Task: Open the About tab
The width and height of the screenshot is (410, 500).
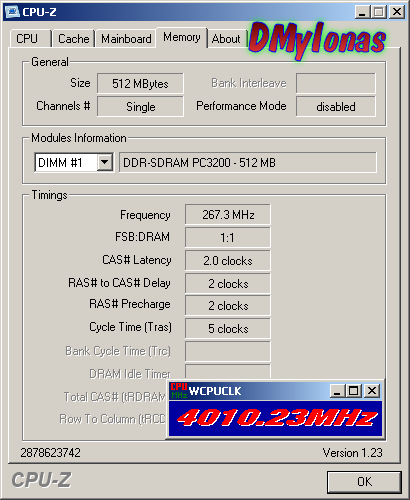Action: click(226, 39)
